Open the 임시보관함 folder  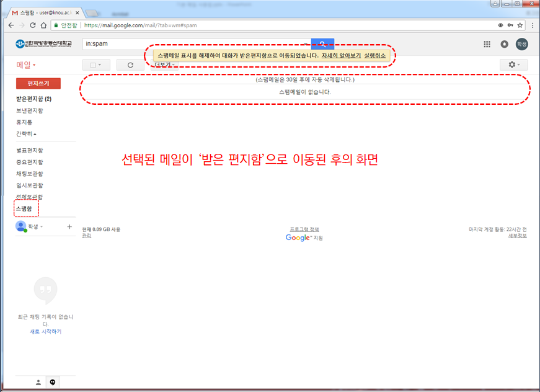[30, 185]
